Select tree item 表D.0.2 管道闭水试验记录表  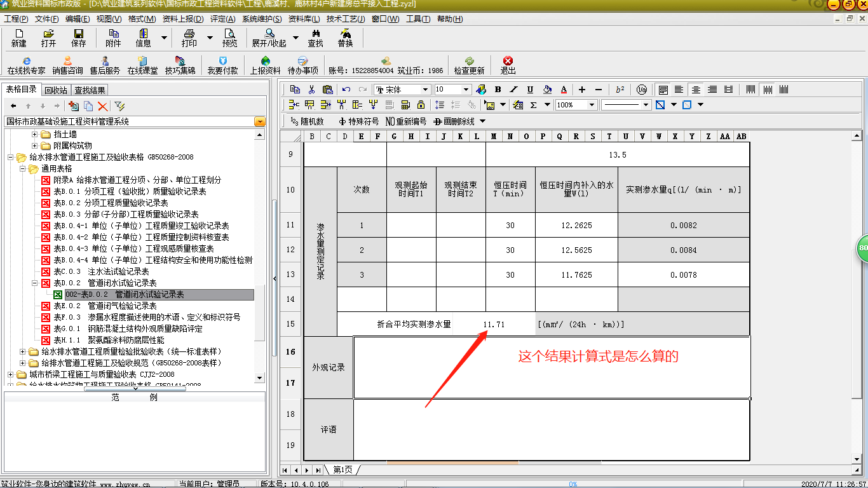pyautogui.click(x=104, y=283)
